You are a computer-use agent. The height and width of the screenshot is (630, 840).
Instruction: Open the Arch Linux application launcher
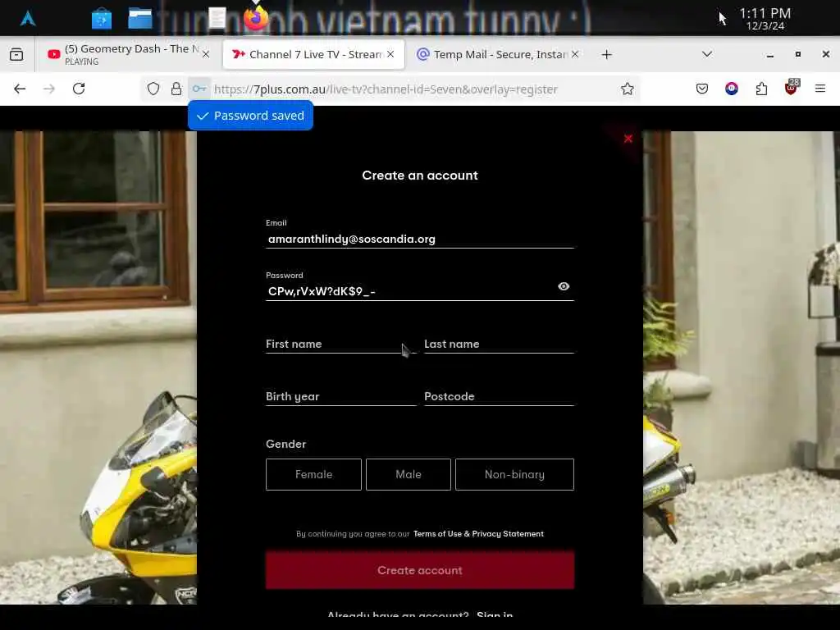point(28,18)
